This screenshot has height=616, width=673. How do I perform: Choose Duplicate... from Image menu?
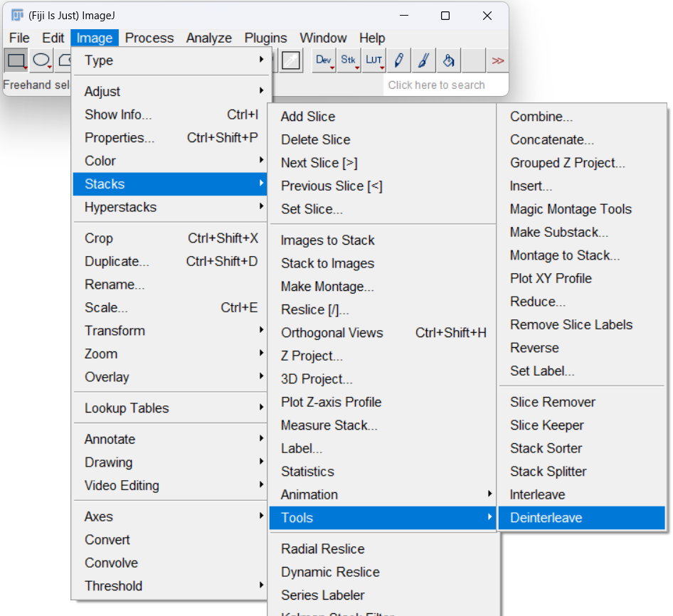[x=171, y=261]
